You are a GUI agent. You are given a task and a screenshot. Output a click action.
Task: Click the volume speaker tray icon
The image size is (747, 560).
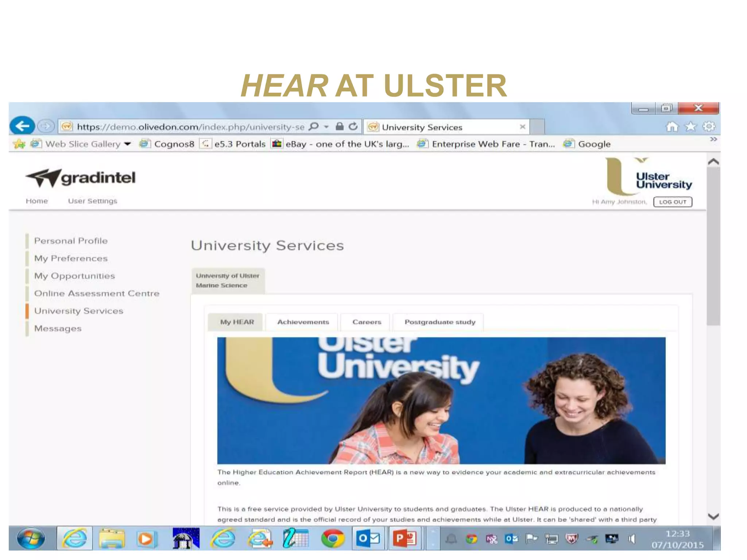tap(632, 538)
